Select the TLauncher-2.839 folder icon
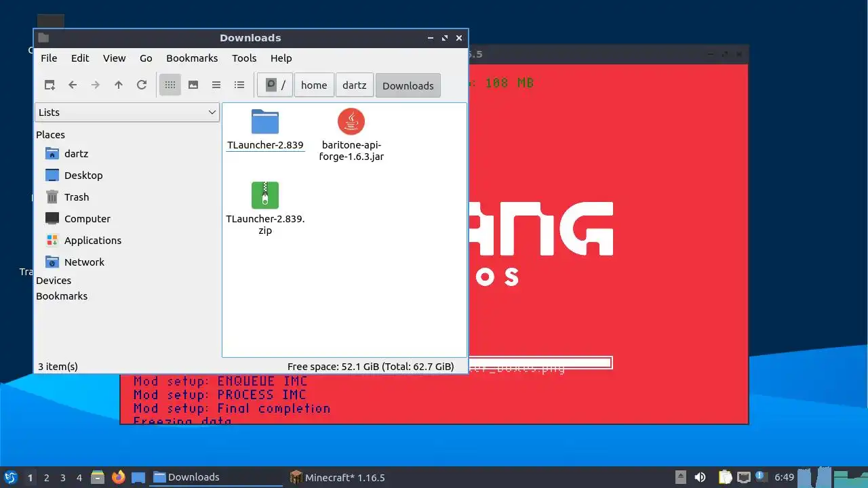The image size is (868, 488). (x=265, y=121)
